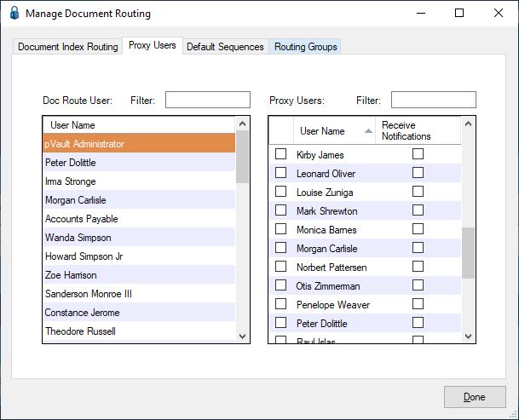The image size is (519, 420).
Task: Click the Done button
Action: 475,397
